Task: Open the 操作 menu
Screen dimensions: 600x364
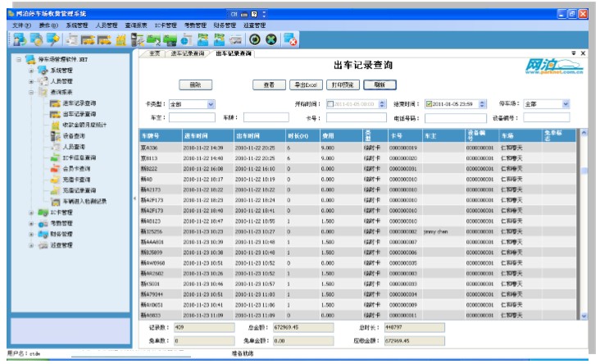Action: [48, 25]
